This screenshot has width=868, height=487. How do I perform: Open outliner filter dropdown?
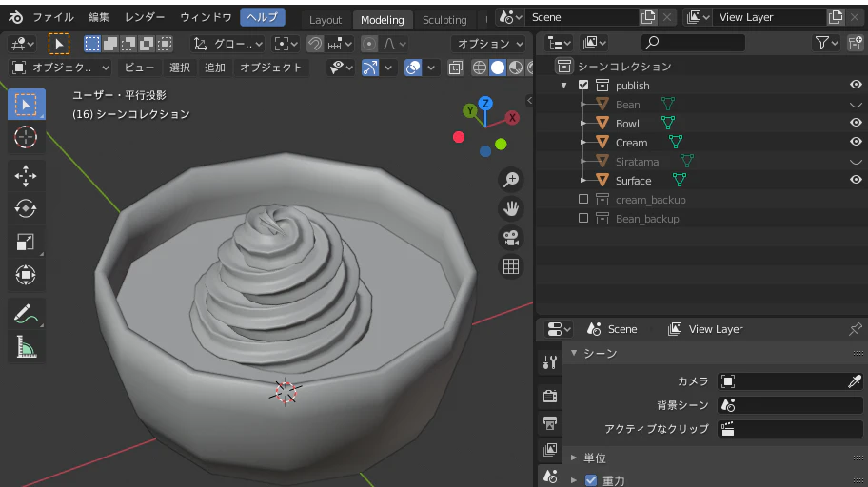pos(827,43)
